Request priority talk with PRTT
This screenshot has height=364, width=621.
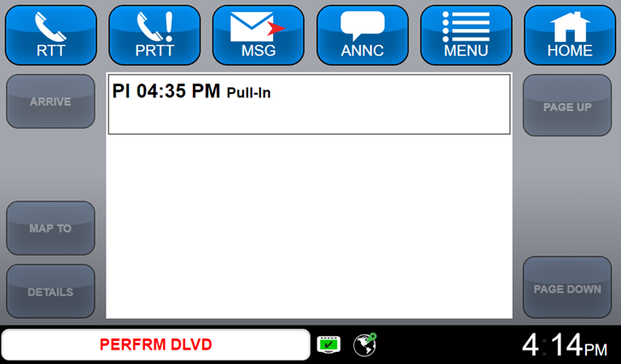(x=154, y=35)
